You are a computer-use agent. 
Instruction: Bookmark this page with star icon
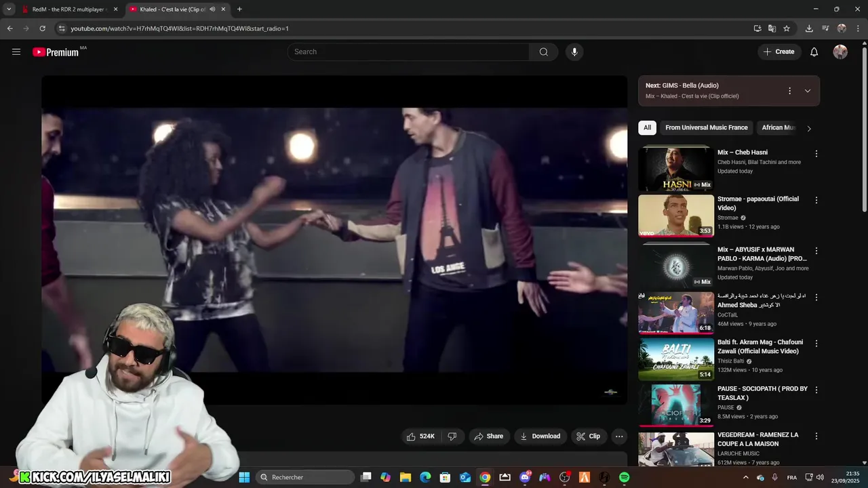787,28
